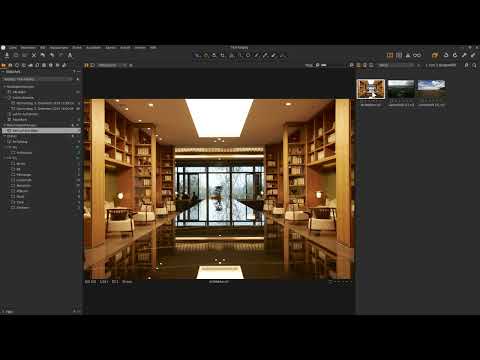Open the Datei menu
The height and width of the screenshot is (360, 480).
[x=13, y=48]
